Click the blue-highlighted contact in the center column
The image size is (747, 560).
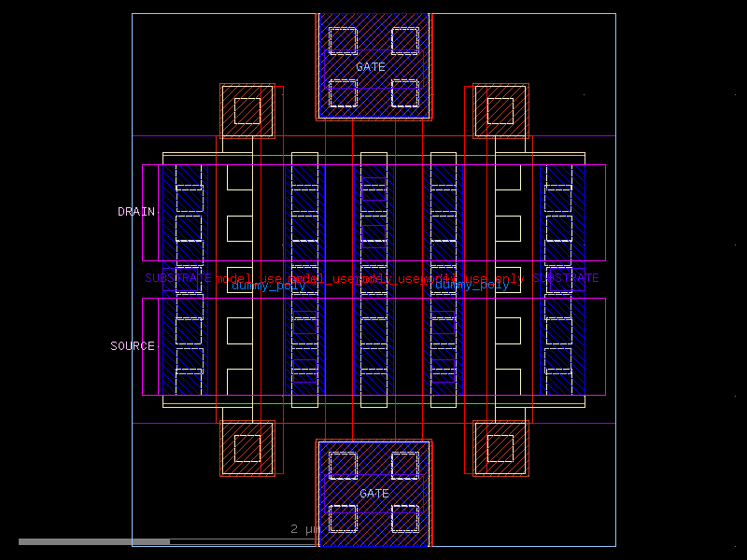click(x=373, y=188)
